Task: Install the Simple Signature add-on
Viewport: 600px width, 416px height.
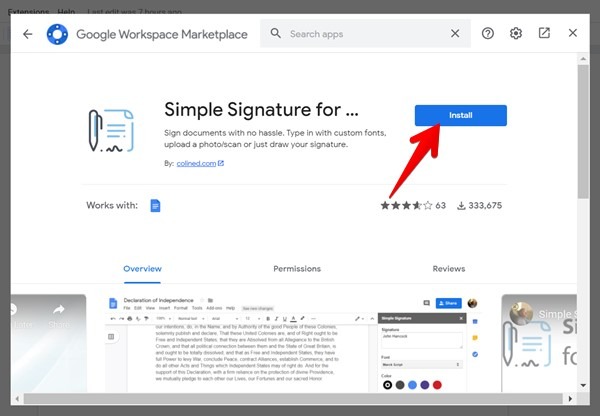Action: pyautogui.click(x=461, y=115)
